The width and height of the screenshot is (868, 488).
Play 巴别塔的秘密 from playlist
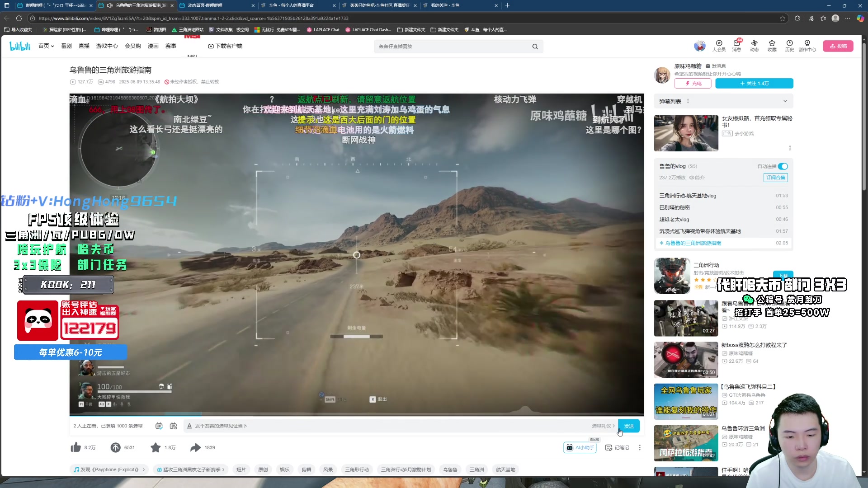pos(723,207)
